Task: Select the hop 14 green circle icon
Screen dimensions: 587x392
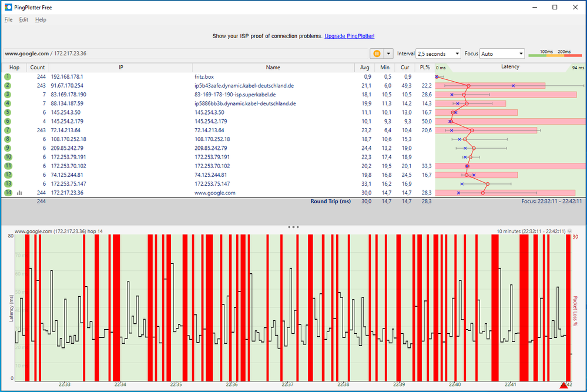Action: pos(8,193)
